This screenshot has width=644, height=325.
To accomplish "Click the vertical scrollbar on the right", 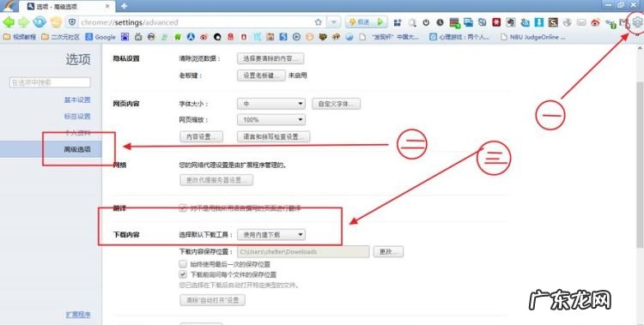I will (640, 164).
